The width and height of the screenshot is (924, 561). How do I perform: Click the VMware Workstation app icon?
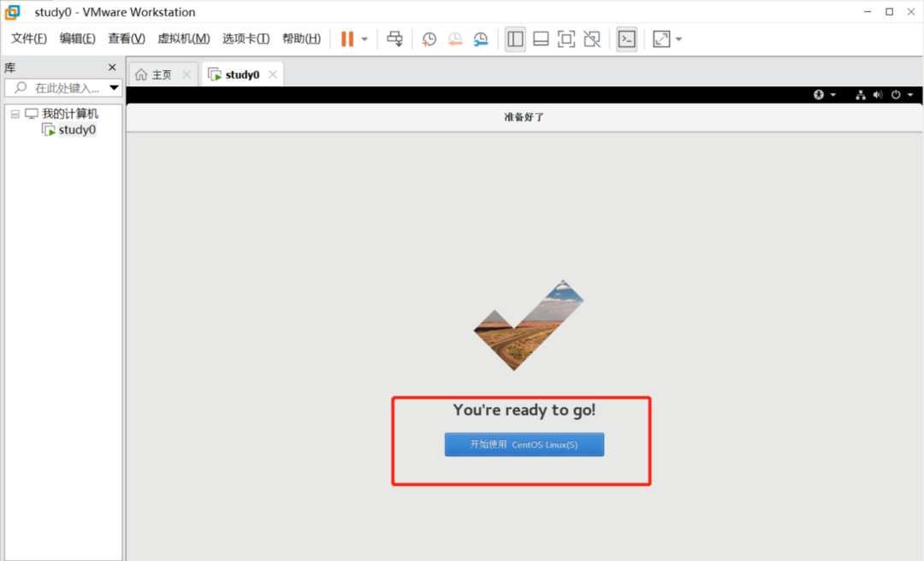pyautogui.click(x=12, y=12)
